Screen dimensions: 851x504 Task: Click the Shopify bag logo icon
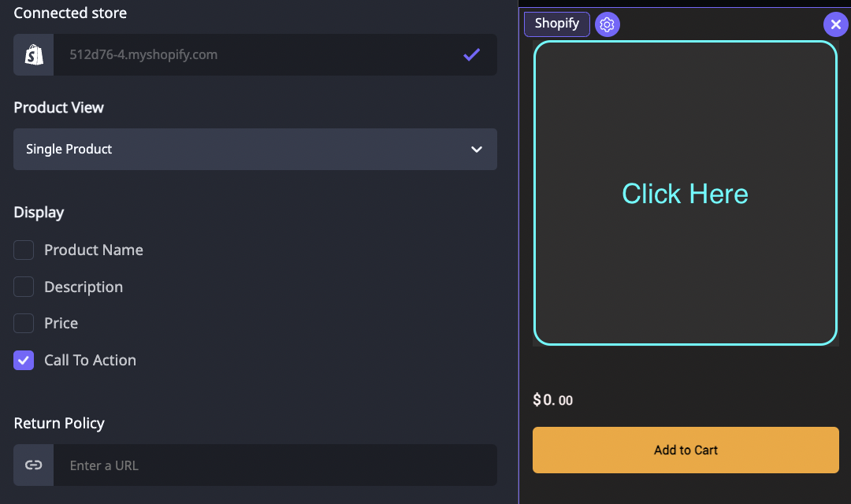point(33,54)
